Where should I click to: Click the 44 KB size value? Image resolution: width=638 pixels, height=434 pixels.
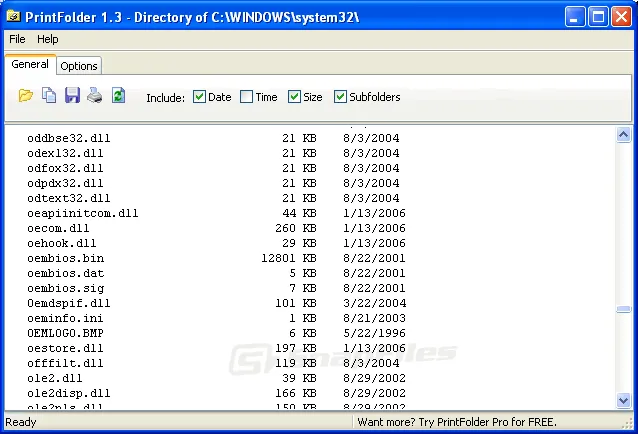299,214
